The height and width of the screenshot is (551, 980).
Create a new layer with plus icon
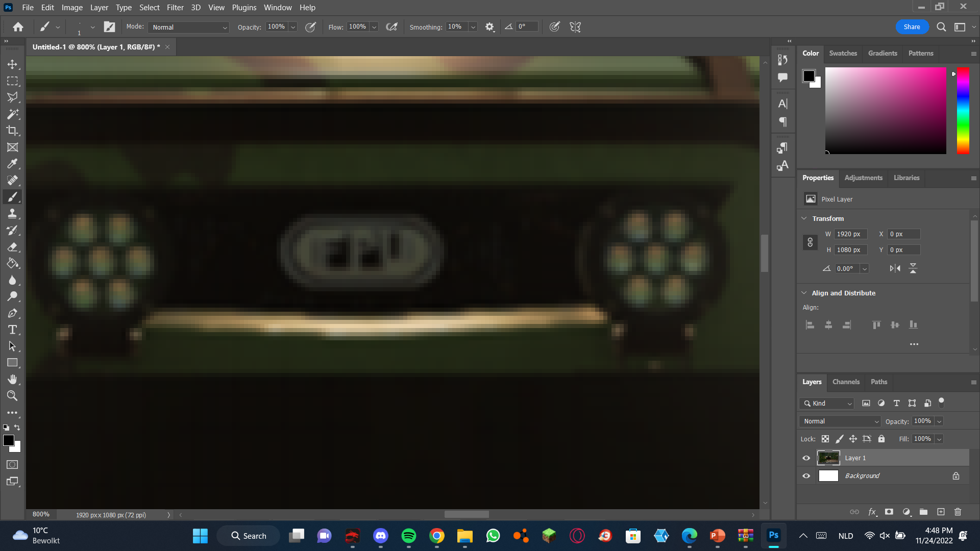[941, 512]
